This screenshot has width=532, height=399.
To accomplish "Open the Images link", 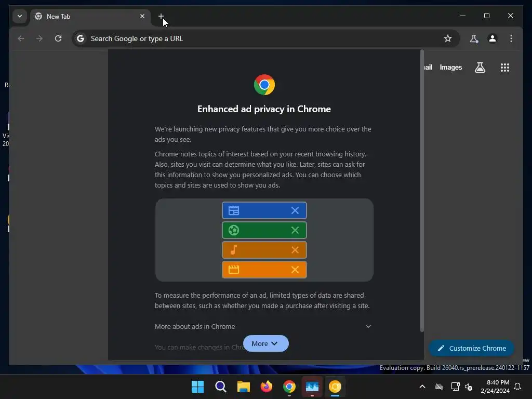I will pos(450,68).
